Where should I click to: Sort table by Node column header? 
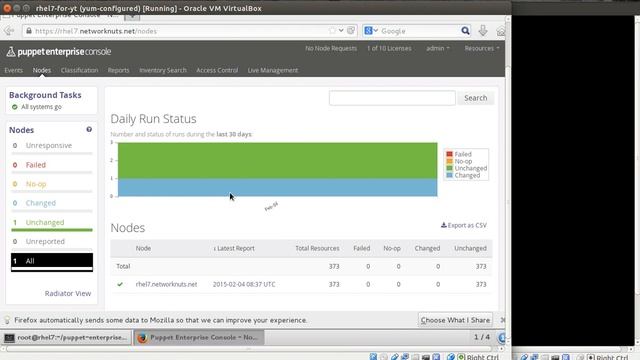(143, 248)
